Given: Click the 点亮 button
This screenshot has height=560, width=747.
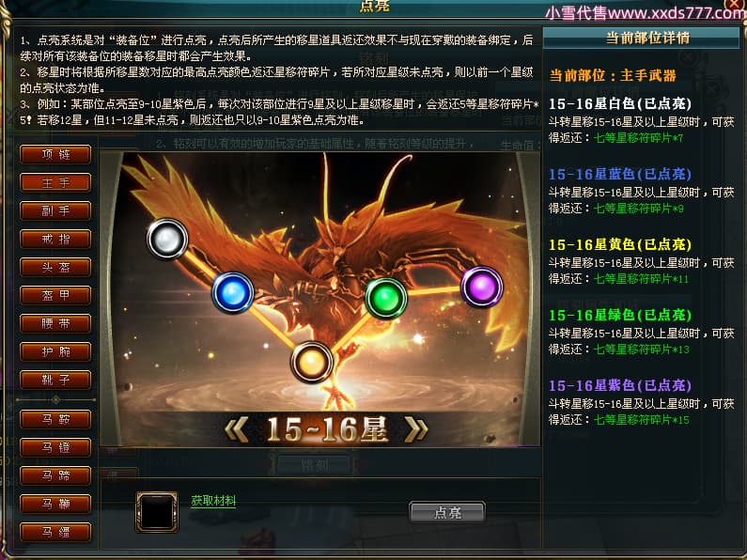Looking at the screenshot, I should tap(447, 512).
